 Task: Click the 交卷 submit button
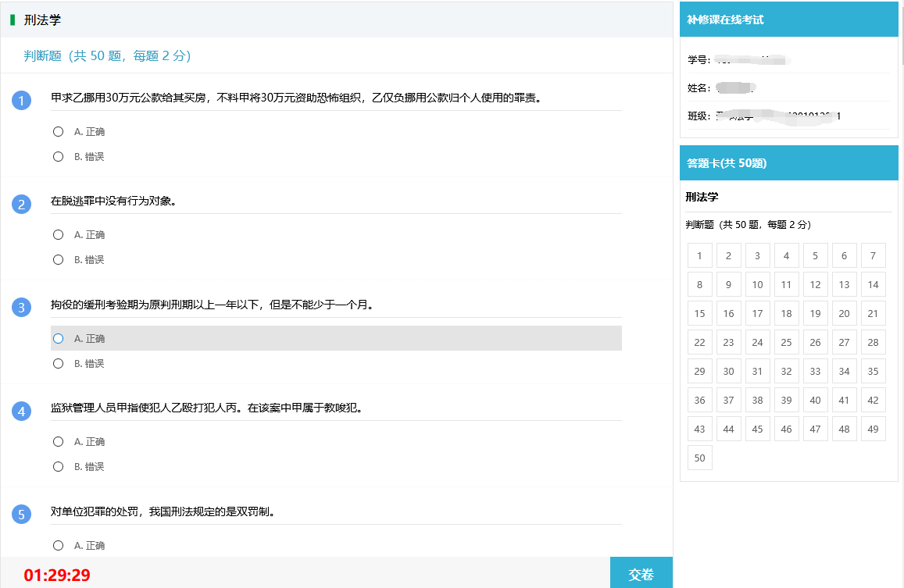(x=641, y=574)
